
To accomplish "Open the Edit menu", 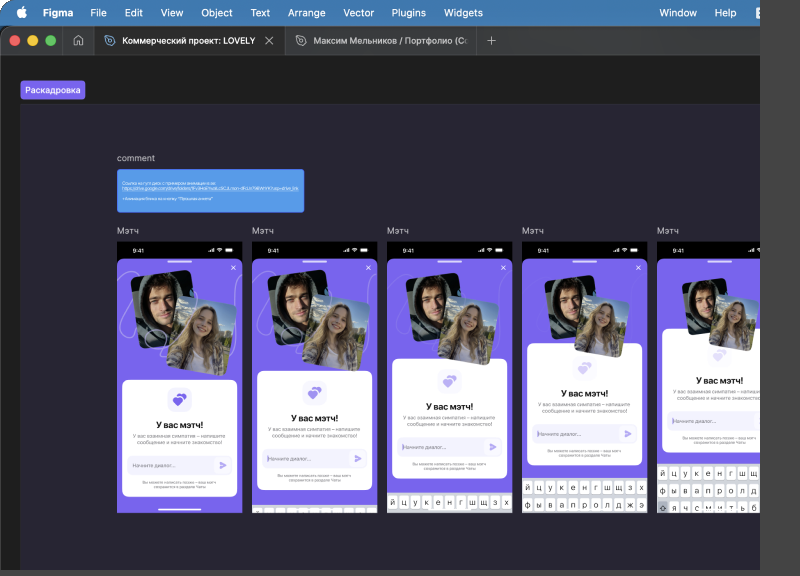I will (134, 13).
